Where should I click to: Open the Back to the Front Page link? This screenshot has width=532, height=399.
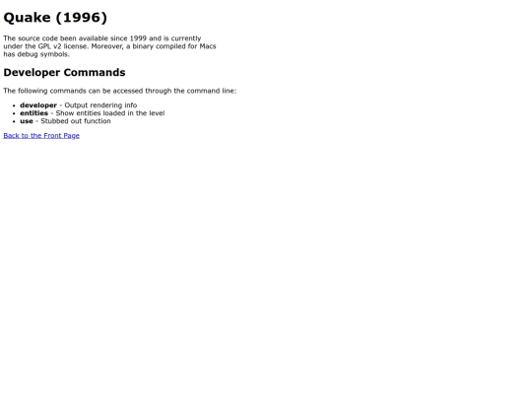(41, 136)
